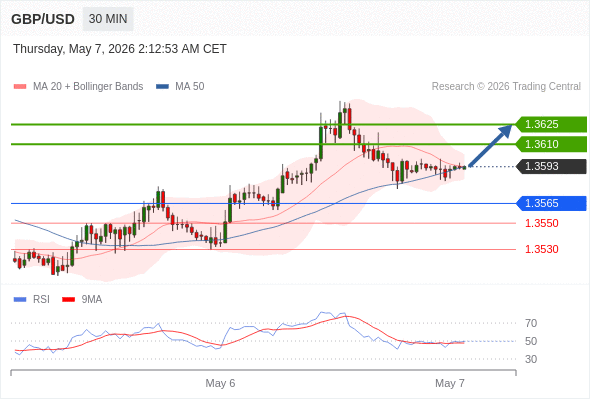The width and height of the screenshot is (590, 400).
Task: Click the 1.3593 current price tag
Action: point(551,166)
